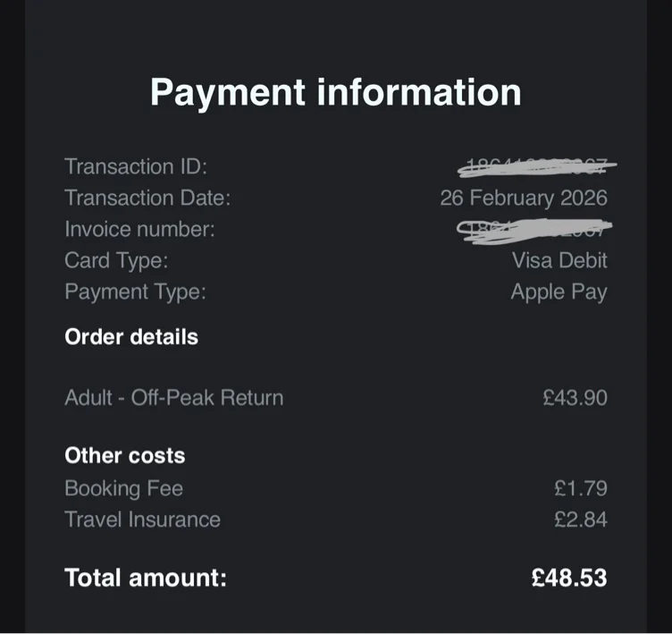Click the £48.53 total amount
The width and height of the screenshot is (672, 634).
point(568,578)
